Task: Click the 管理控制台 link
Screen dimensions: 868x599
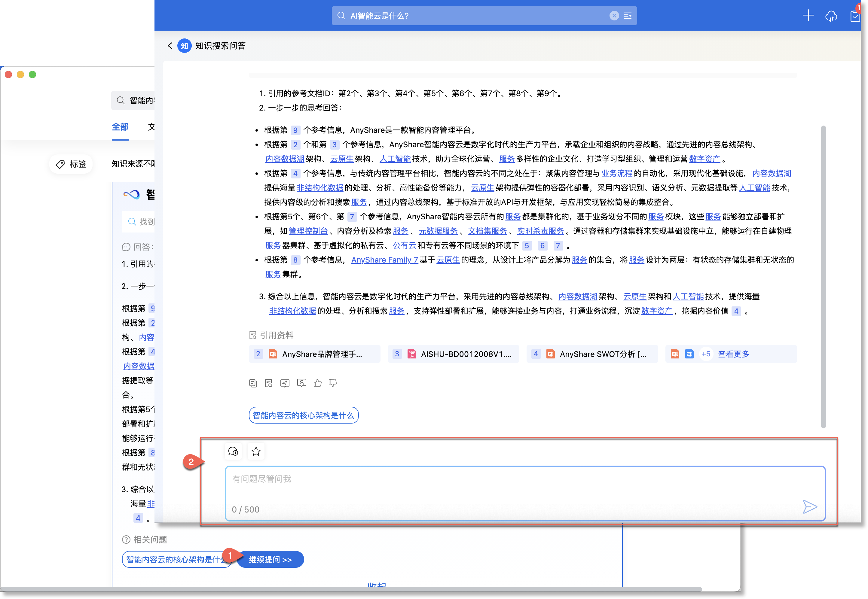Action: coord(308,231)
